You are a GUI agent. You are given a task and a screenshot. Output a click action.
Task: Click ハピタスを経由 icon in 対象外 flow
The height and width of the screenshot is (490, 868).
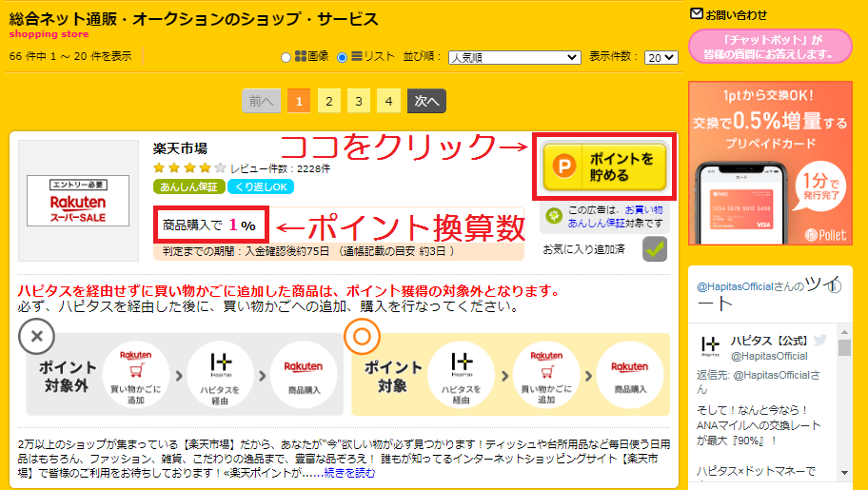(220, 375)
